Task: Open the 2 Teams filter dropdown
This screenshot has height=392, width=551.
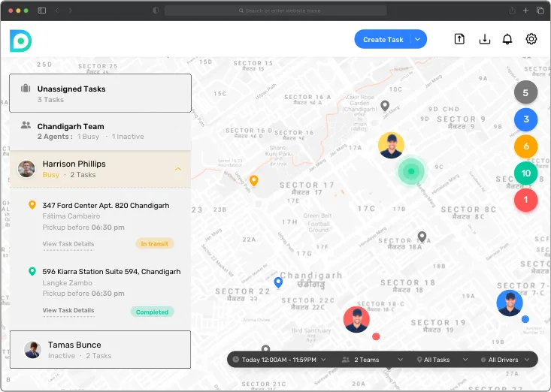Action: coord(371,360)
